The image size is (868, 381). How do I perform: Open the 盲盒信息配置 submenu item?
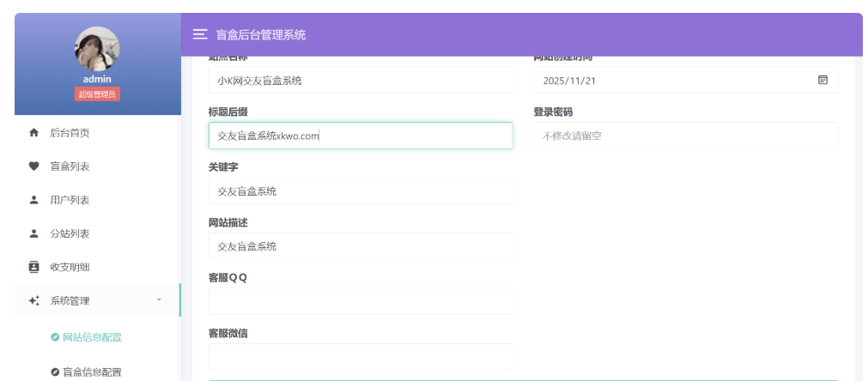pos(92,372)
